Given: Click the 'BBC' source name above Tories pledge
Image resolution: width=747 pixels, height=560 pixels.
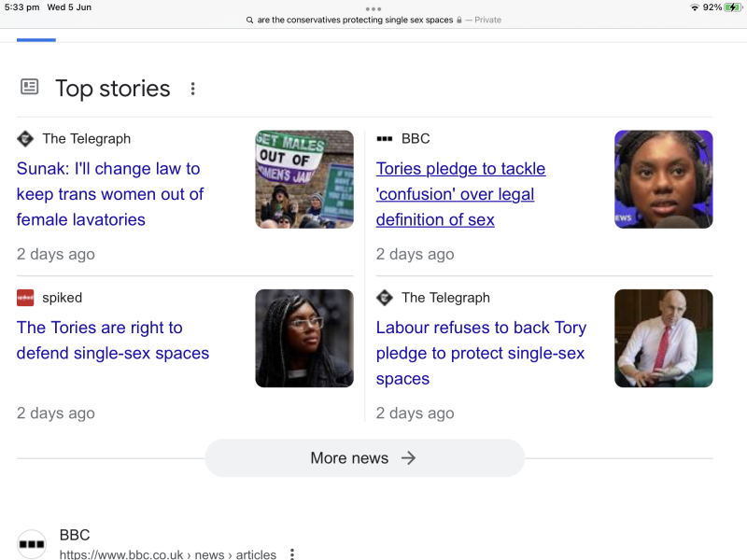Looking at the screenshot, I should pyautogui.click(x=416, y=138).
